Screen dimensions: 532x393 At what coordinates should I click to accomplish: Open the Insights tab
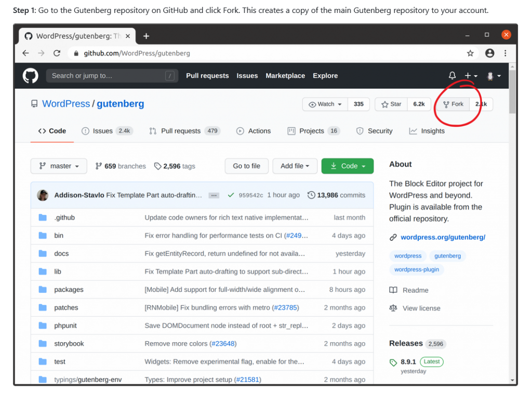point(427,131)
